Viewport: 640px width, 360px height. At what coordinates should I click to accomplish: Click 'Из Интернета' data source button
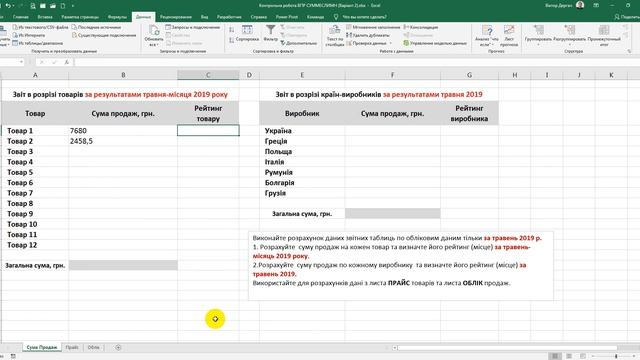(x=29, y=36)
